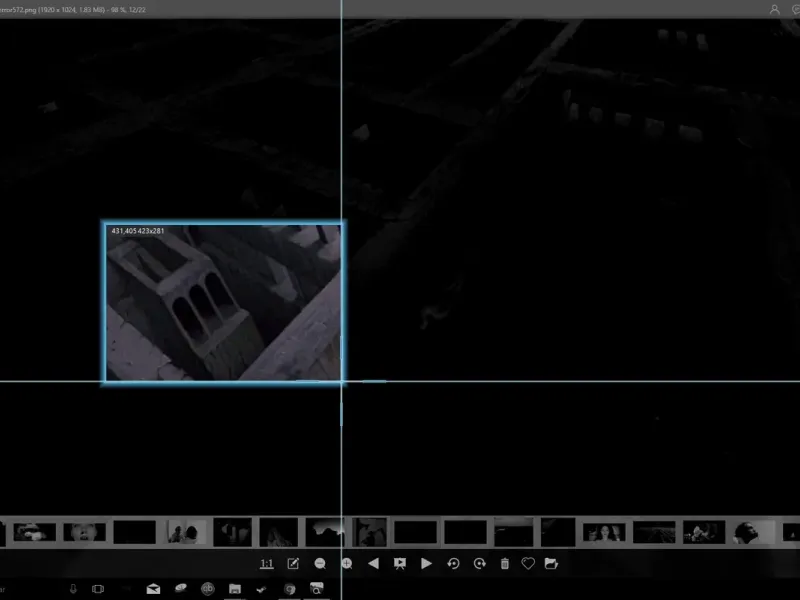Zoom out using the minus magnifier

tap(320, 564)
